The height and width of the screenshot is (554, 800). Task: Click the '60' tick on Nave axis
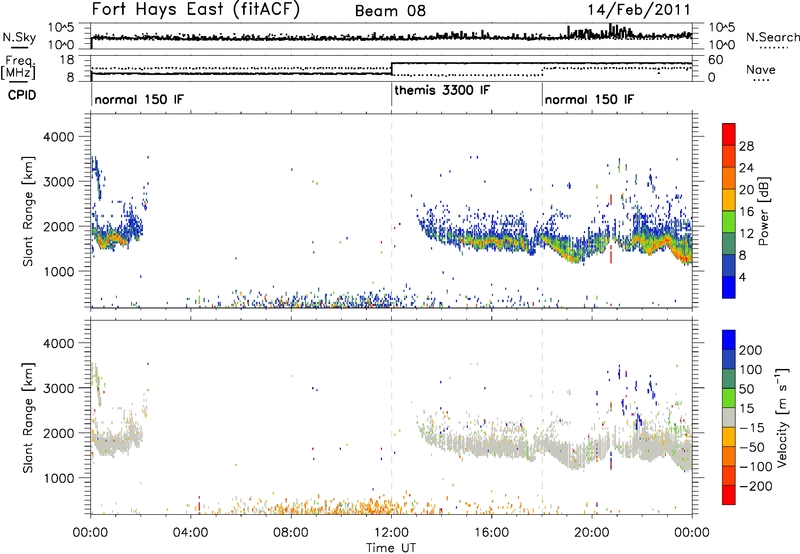tap(715, 60)
